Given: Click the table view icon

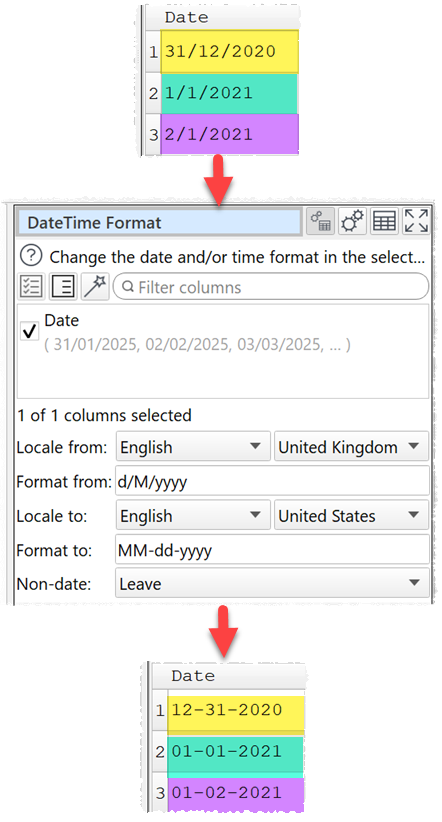Looking at the screenshot, I should click(384, 221).
